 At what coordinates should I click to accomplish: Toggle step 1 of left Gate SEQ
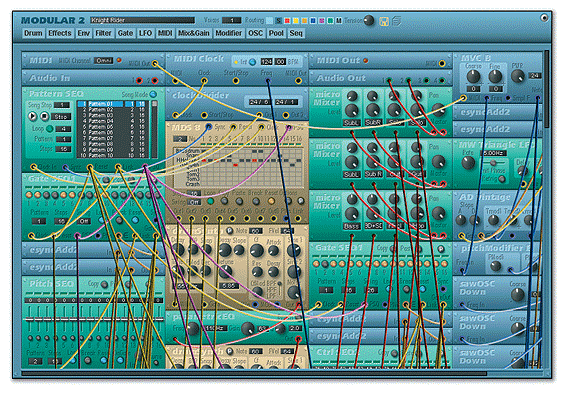[x=29, y=195]
